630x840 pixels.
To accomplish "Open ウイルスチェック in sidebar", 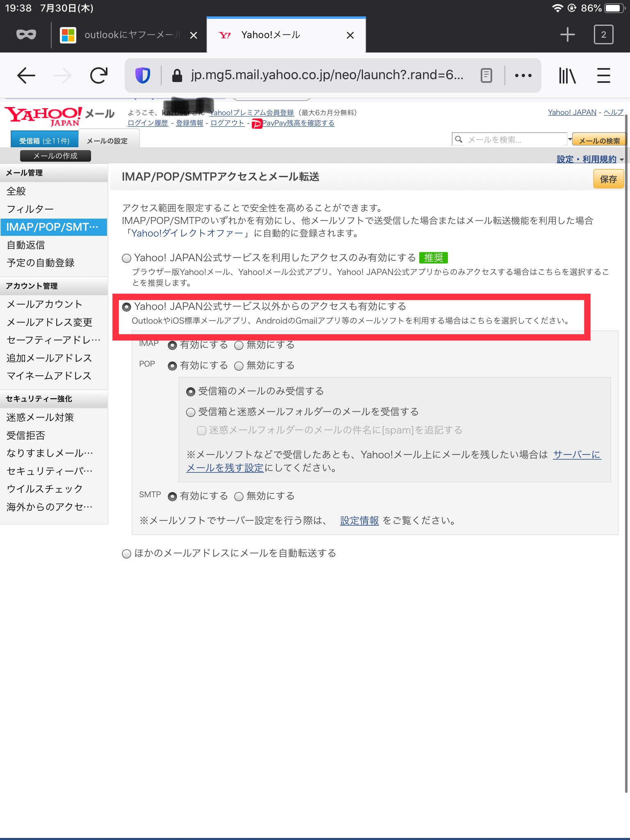I will (x=54, y=489).
